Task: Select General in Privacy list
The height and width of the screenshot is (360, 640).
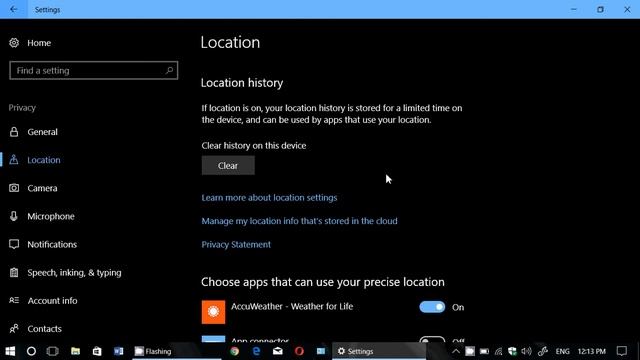Action: [x=42, y=132]
